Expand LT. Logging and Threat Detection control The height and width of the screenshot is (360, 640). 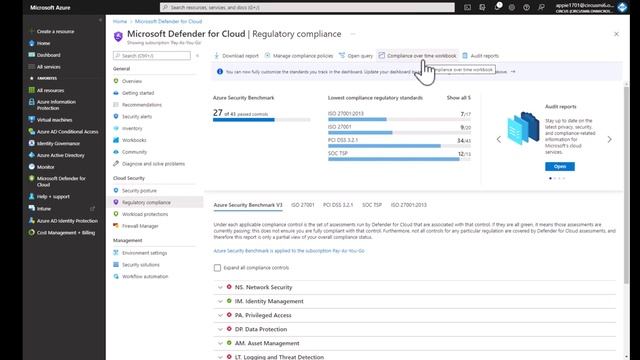point(220,357)
